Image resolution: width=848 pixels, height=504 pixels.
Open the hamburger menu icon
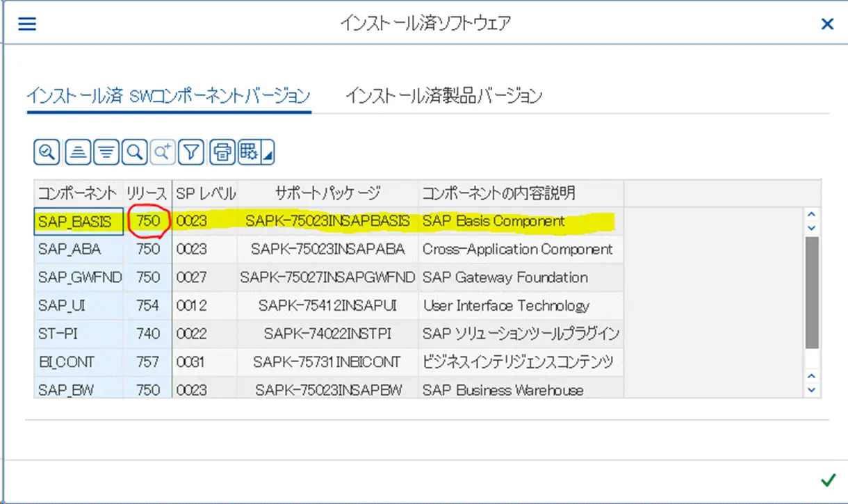pos(27,24)
